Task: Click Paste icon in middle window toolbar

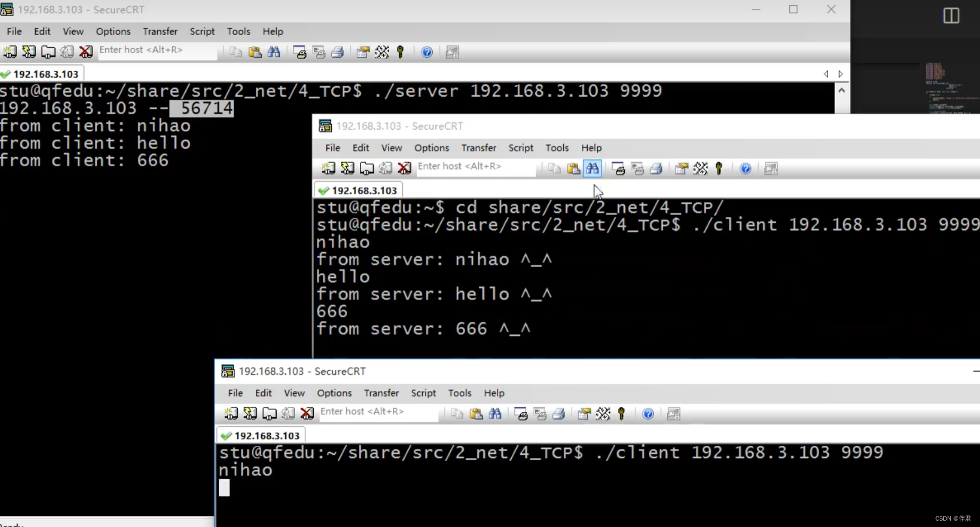Action: (x=574, y=168)
